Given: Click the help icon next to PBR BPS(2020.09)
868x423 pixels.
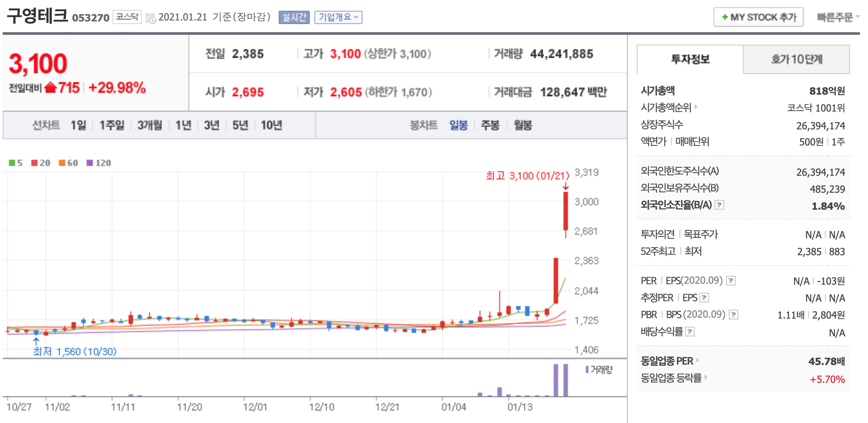Looking at the screenshot, I should coord(734,315).
